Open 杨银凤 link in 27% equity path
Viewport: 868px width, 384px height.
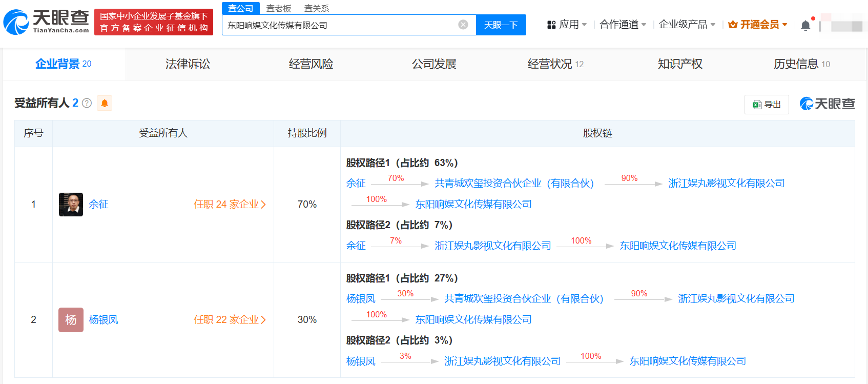(361, 298)
